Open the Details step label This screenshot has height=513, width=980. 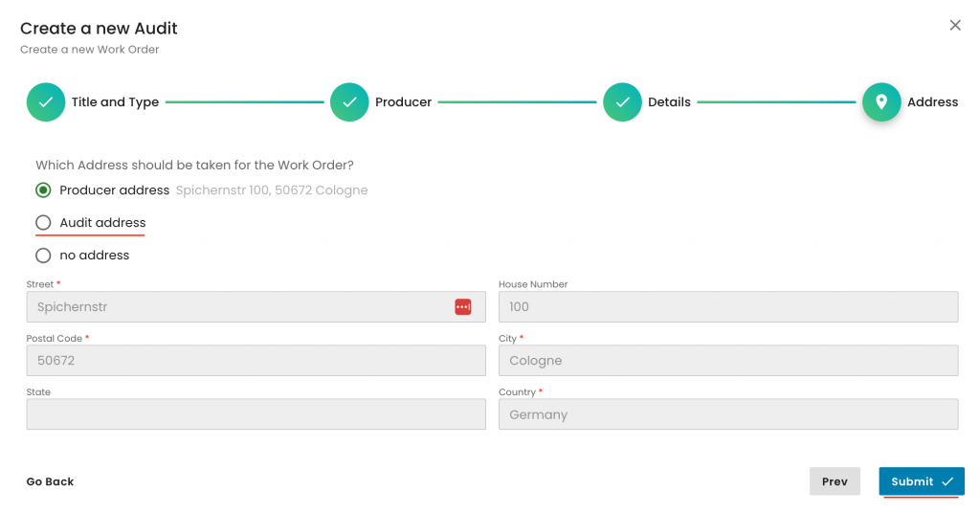[669, 102]
